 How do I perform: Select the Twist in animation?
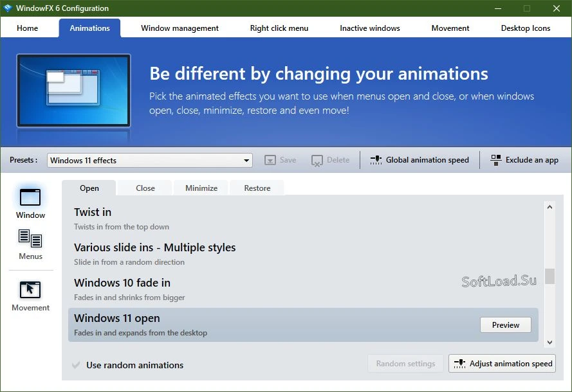tap(303, 218)
